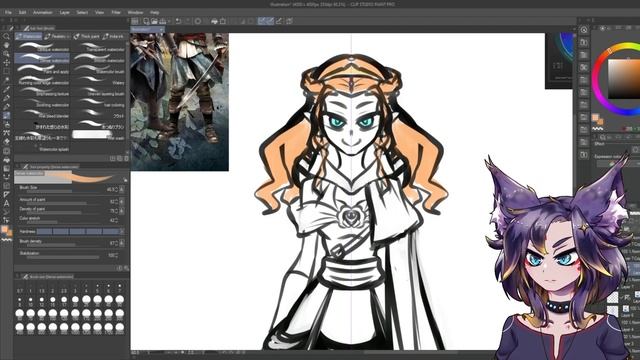Click the Clear layer circle icon
Viewport: 640px width, 360px height.
click(198, 21)
